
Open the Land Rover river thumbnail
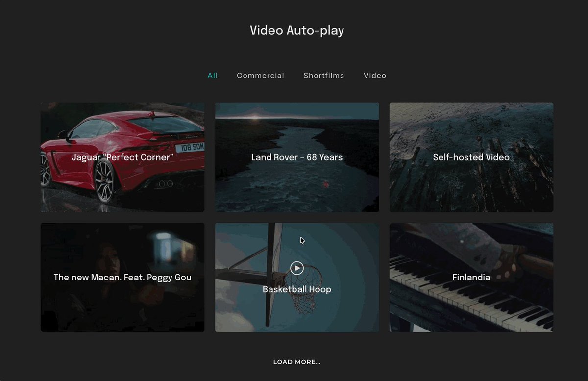pyautogui.click(x=297, y=157)
